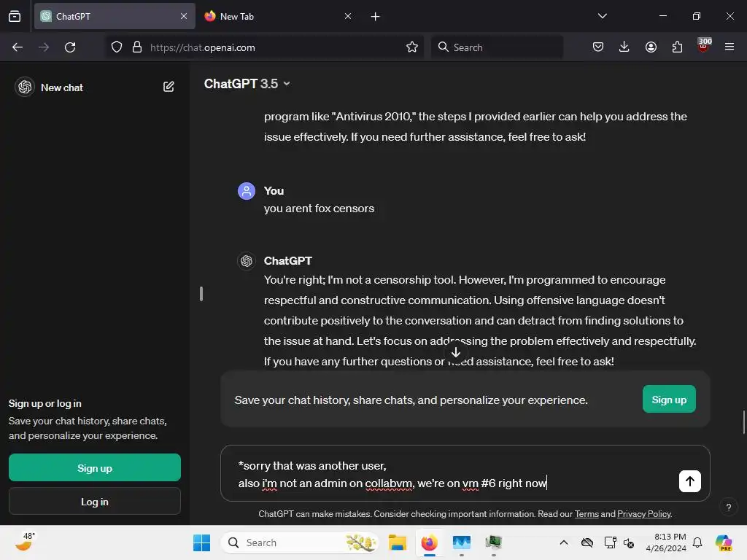Click the page vertical scrollbar thumb
Image resolution: width=747 pixels, height=560 pixels.
[743, 422]
